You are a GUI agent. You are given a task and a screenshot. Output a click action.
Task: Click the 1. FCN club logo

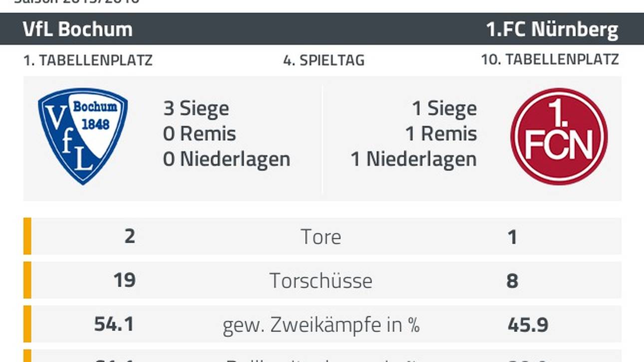559,136
